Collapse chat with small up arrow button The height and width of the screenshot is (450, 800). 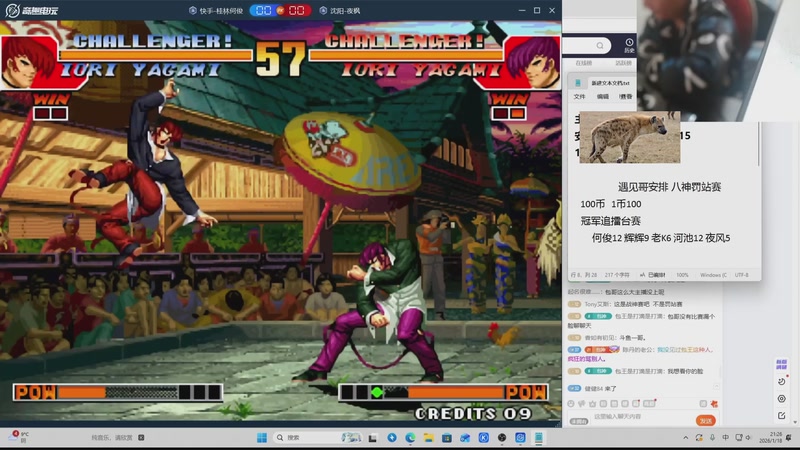(716, 387)
